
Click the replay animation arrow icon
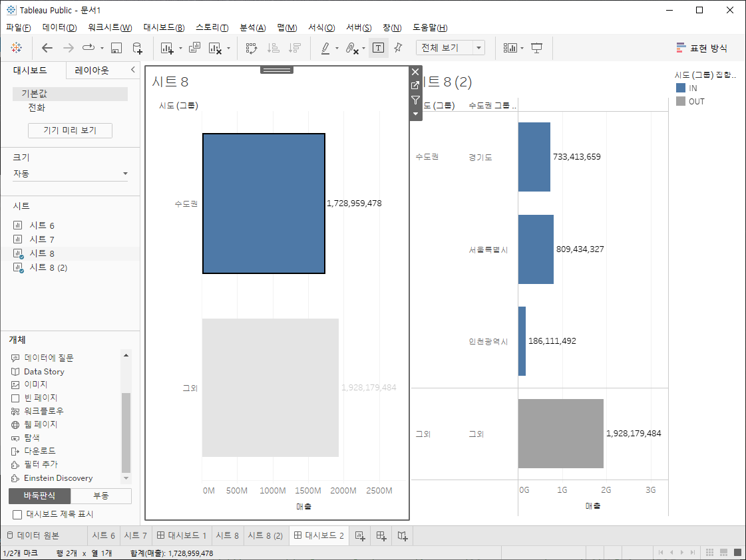pyautogui.click(x=89, y=47)
